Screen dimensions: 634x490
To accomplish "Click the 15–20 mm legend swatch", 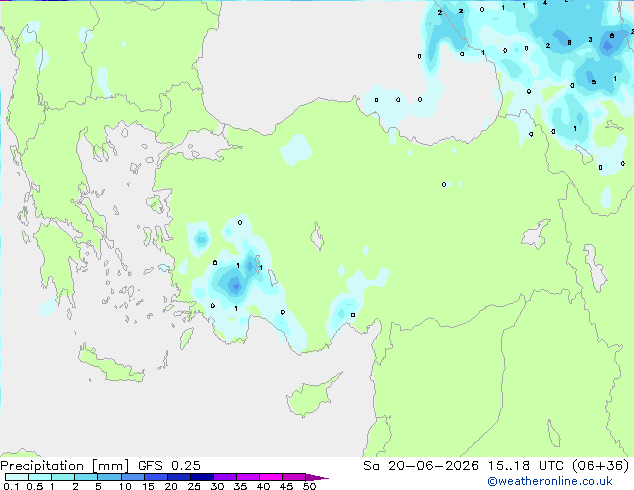I will click(155, 477).
